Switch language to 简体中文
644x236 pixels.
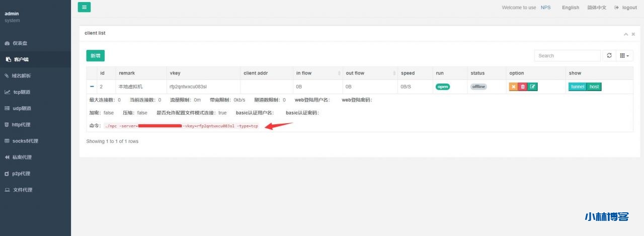point(597,8)
